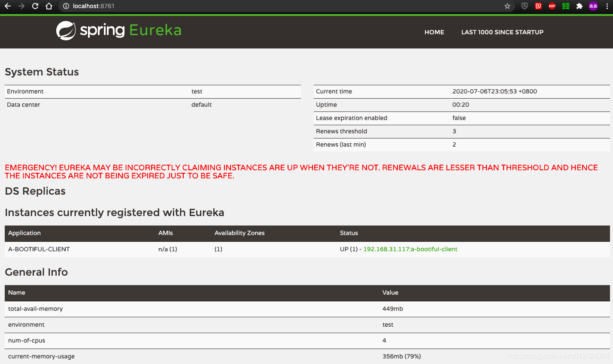Open the ABP Adblock Plus extension
613x364 pixels.
(552, 6)
